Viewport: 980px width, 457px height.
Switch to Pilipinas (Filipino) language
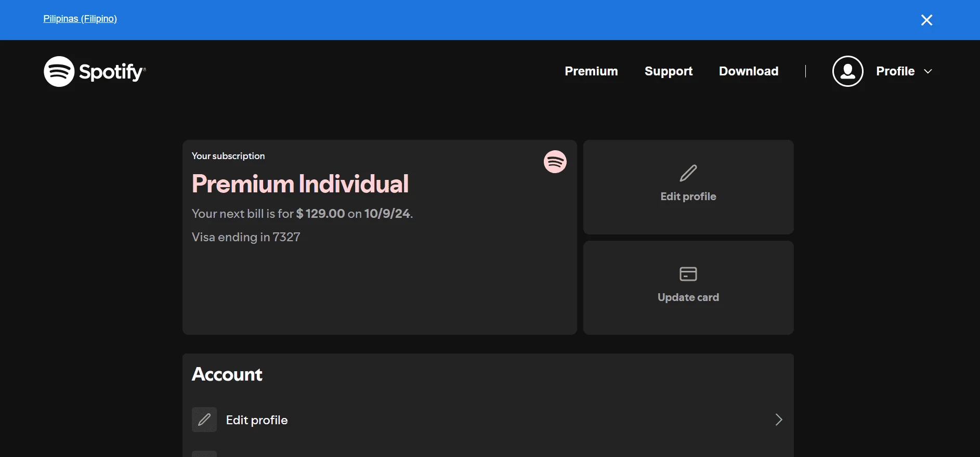(x=80, y=19)
